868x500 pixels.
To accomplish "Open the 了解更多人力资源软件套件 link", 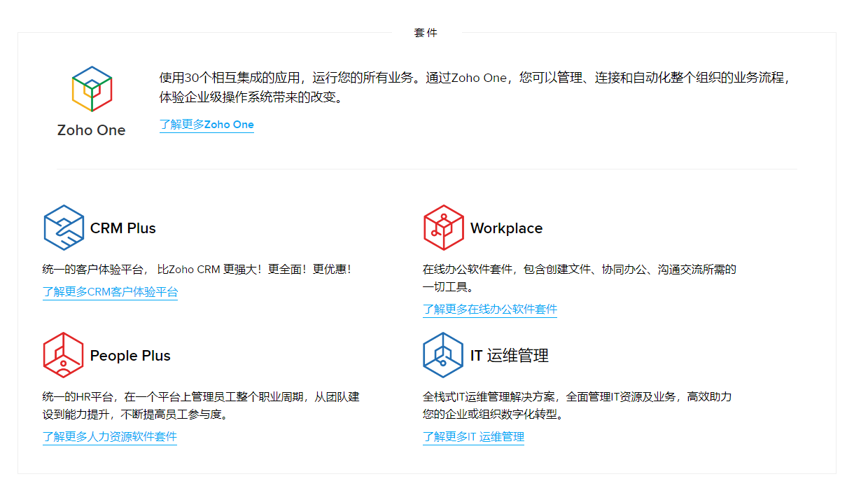I will click(110, 437).
